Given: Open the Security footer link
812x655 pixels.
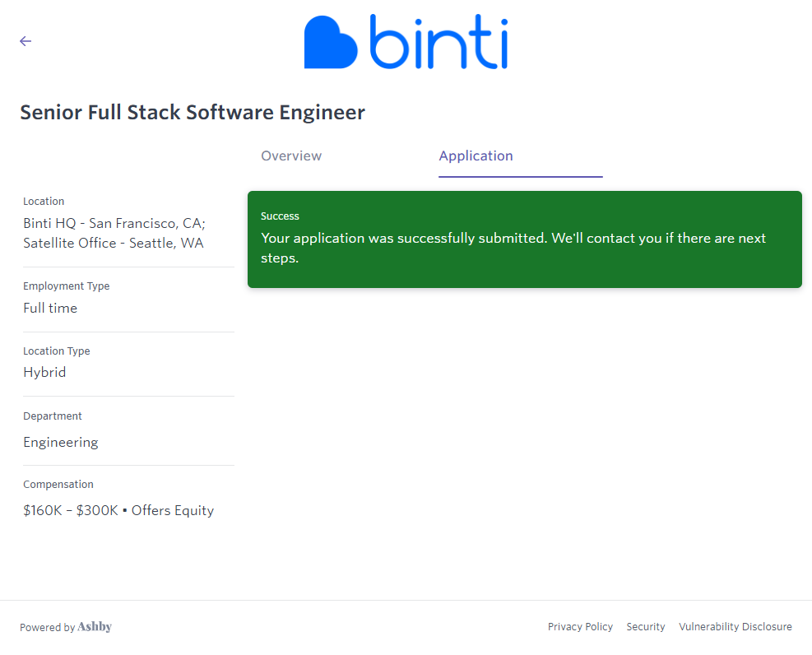Looking at the screenshot, I should pos(645,627).
